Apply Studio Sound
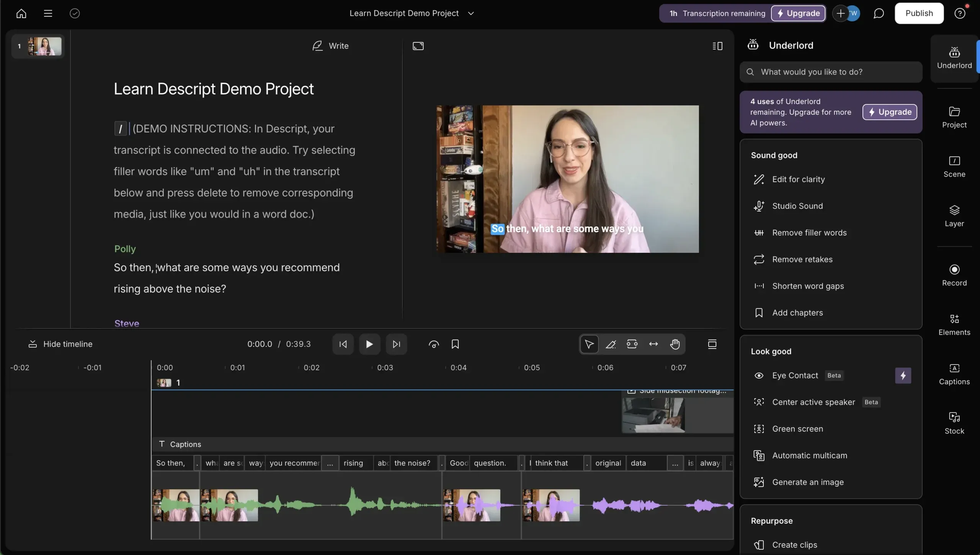Viewport: 980px width, 555px height. pyautogui.click(x=831, y=206)
